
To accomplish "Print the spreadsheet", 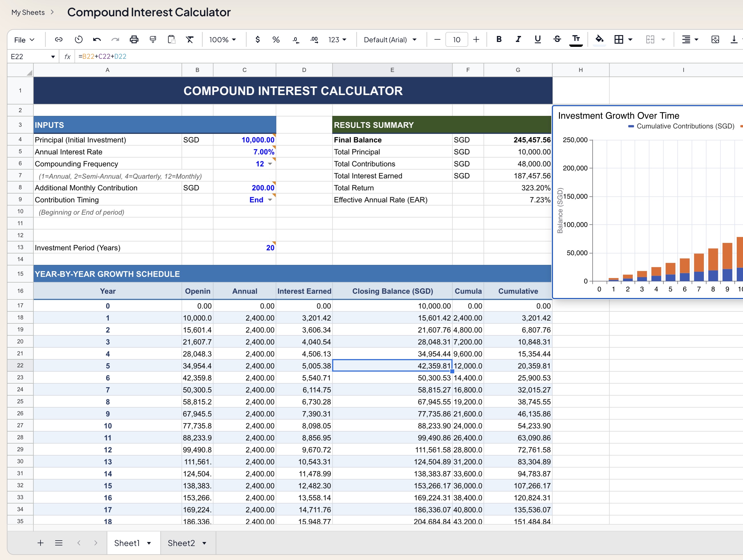I will coord(134,40).
